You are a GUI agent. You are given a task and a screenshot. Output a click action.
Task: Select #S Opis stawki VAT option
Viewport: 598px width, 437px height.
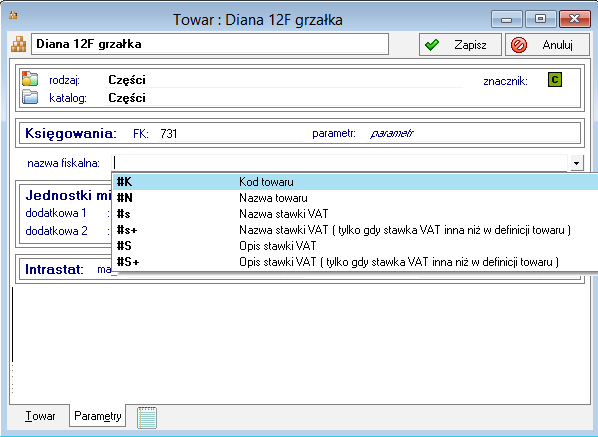[x=355, y=246]
